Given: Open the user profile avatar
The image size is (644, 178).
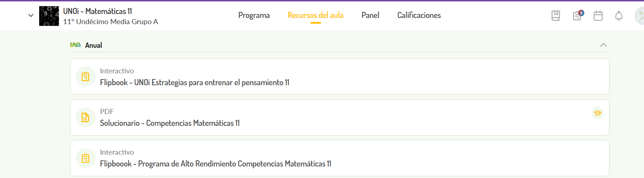Looking at the screenshot, I should click(640, 16).
